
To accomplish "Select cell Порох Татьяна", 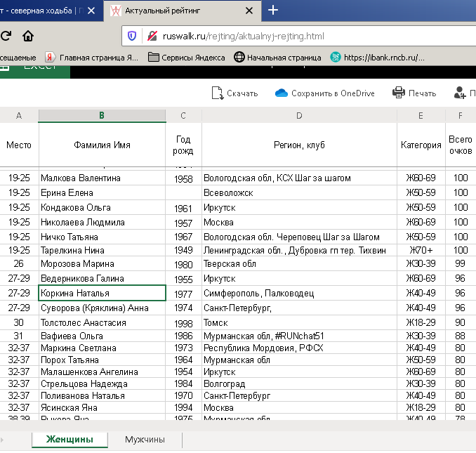I will point(102,360).
